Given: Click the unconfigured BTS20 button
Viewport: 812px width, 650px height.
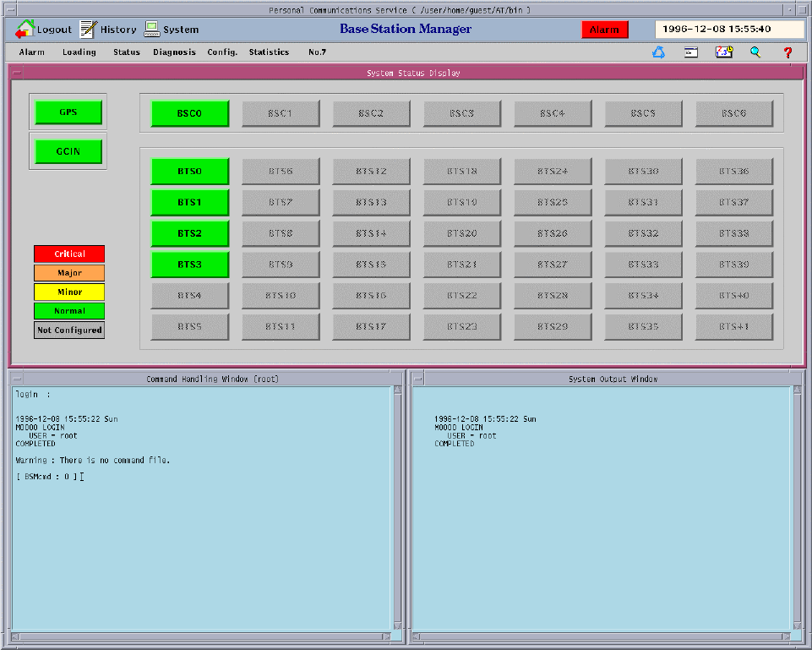Looking at the screenshot, I should [462, 233].
